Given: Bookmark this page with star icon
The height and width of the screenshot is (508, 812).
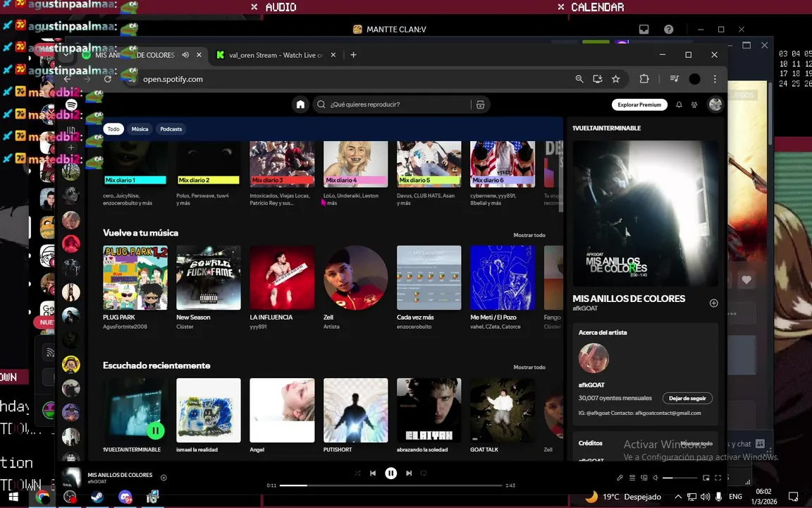Looking at the screenshot, I should click(x=616, y=79).
